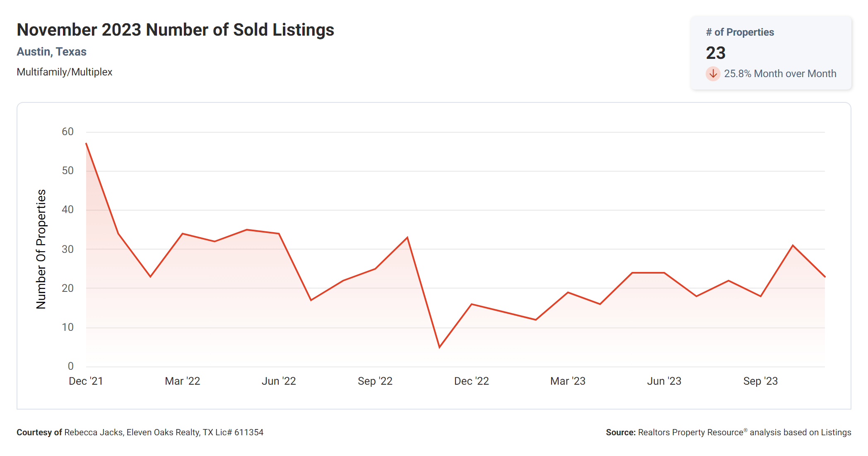
Task: Click the Jun '22 x-axis label
Action: (279, 381)
